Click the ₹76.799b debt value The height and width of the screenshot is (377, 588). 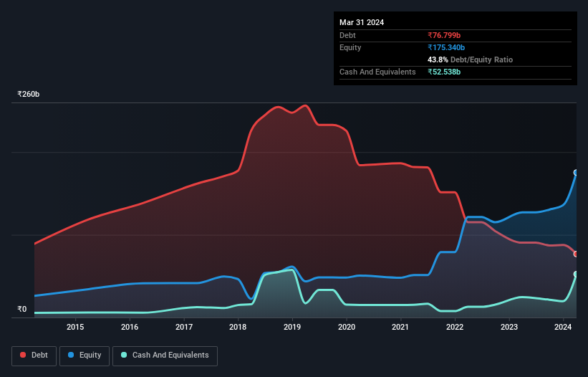click(x=444, y=35)
